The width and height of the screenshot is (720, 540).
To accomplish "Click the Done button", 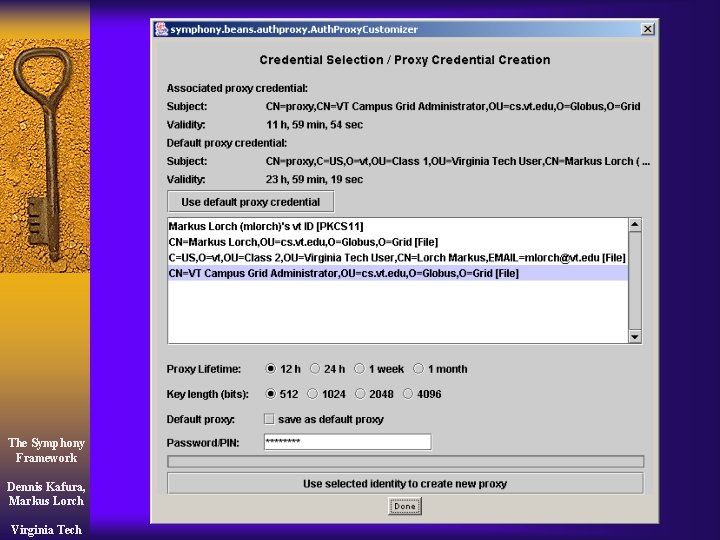I will click(405, 506).
